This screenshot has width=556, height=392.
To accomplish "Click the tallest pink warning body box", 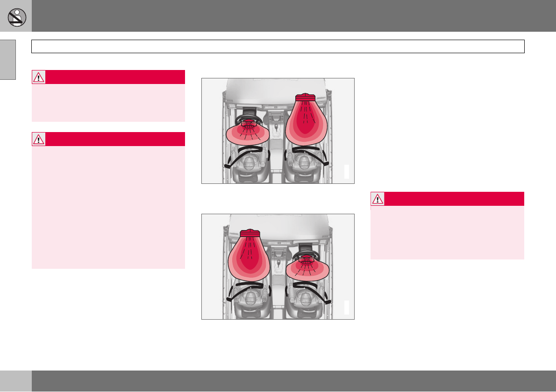I will (108, 207).
